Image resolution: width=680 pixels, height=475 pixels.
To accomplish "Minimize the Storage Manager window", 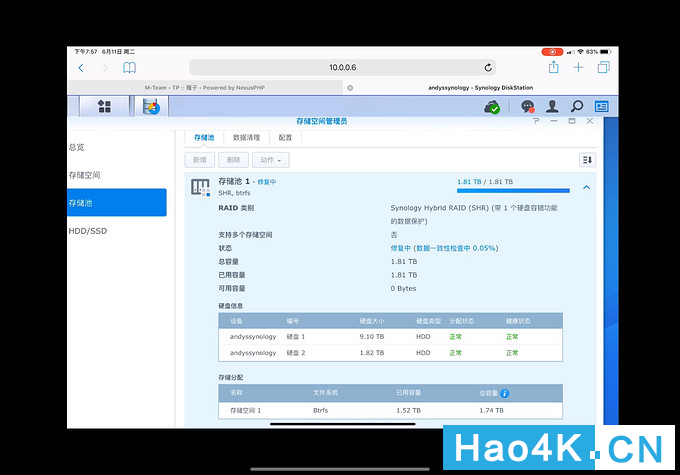I will [554, 121].
